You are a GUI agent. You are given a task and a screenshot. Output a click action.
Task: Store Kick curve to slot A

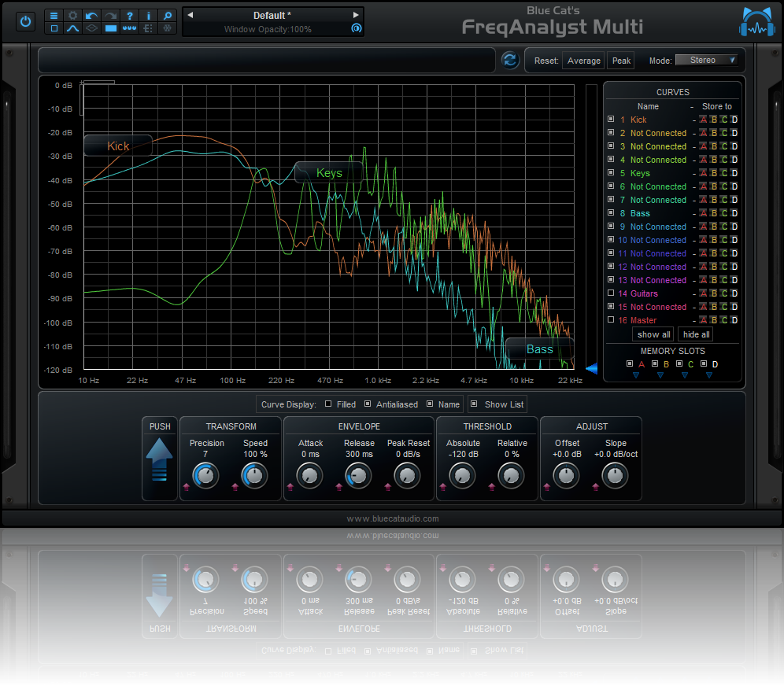[703, 120]
